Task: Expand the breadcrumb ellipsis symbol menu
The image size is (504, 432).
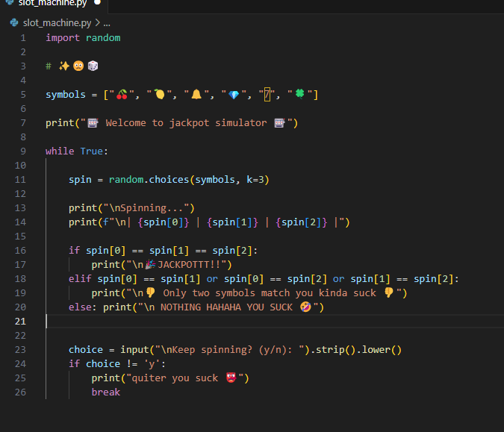Action: click(x=107, y=22)
